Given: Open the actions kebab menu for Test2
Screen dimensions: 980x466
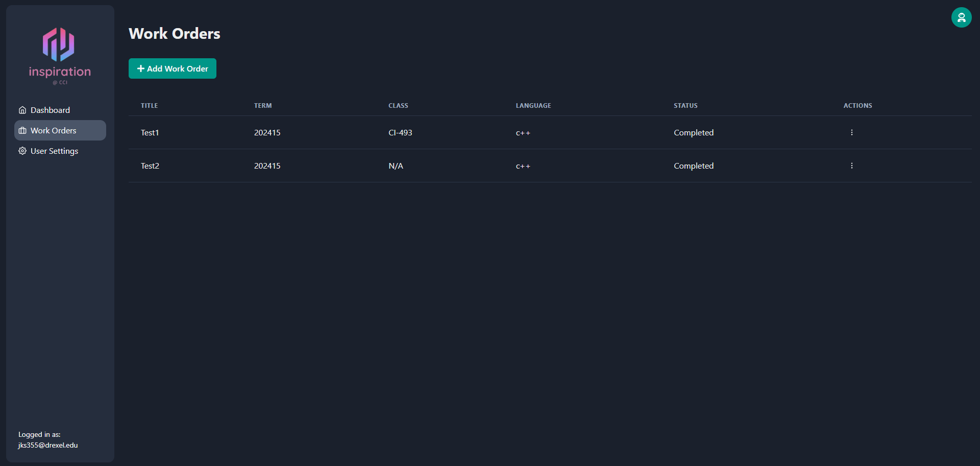Looking at the screenshot, I should pos(851,165).
